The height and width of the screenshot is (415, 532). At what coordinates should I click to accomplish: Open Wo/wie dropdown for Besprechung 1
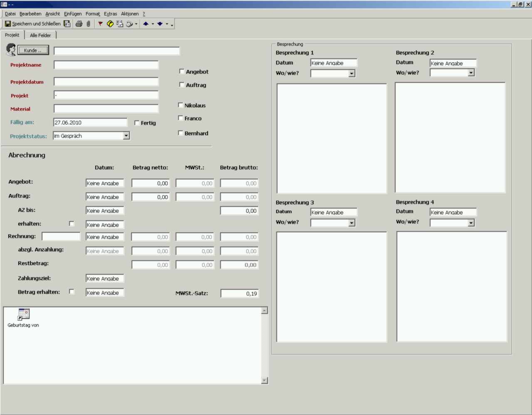(x=352, y=74)
